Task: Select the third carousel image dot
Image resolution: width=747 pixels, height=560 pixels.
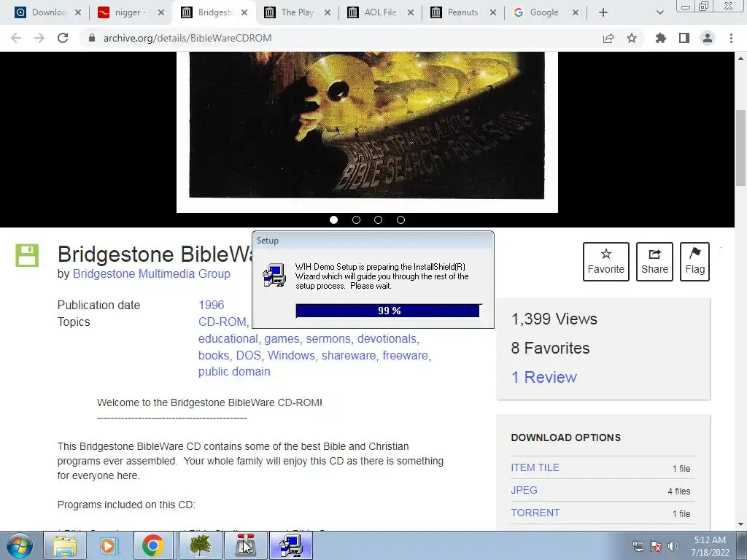Action: (x=379, y=219)
